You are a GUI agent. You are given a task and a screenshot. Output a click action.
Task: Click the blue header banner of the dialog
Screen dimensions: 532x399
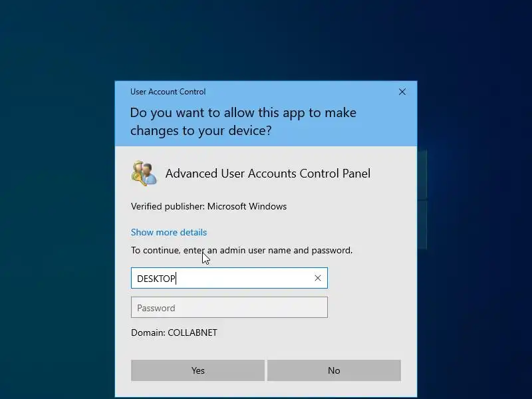pos(266,114)
